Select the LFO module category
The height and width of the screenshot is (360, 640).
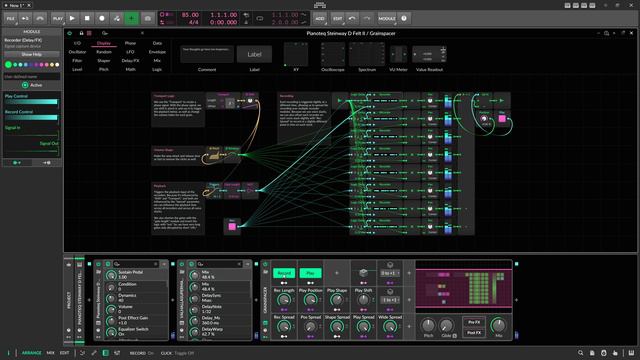point(130,52)
